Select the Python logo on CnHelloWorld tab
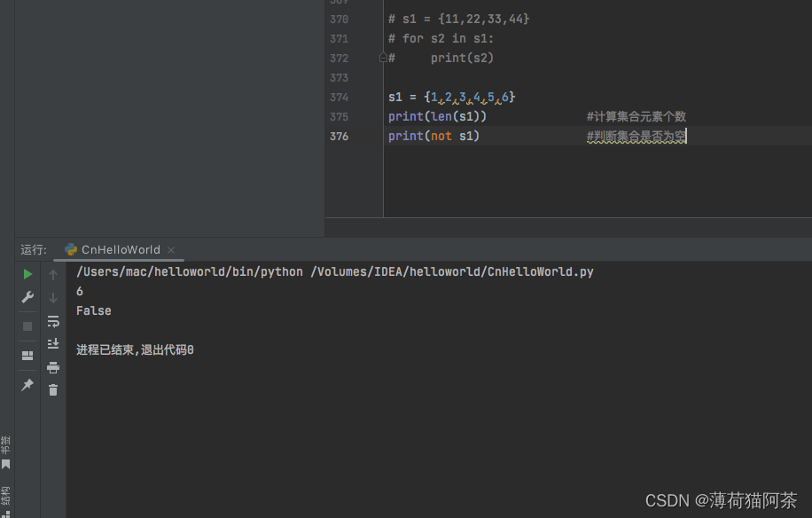812x518 pixels. click(70, 249)
